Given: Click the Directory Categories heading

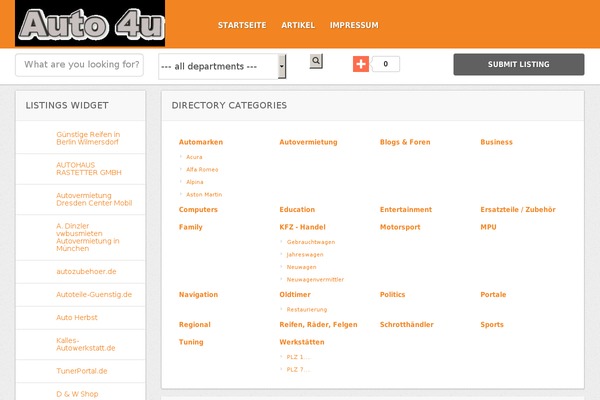Looking at the screenshot, I should (229, 106).
